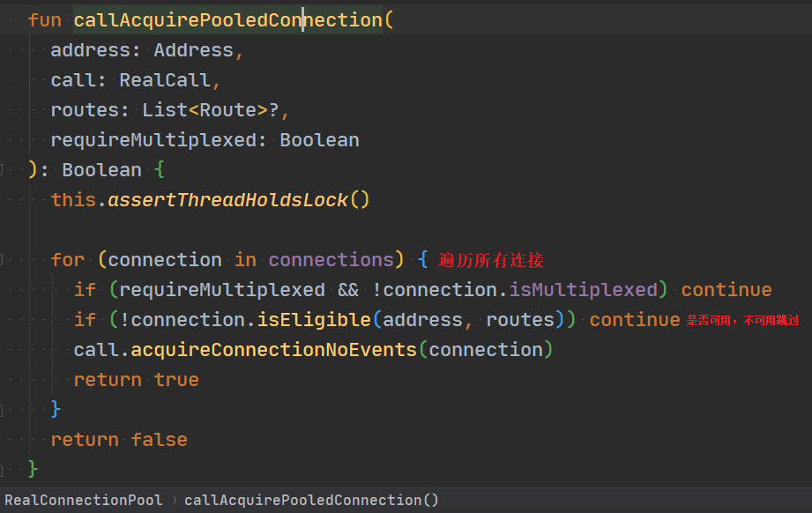
Task: Click the breadcrumb chevron separator
Action: coord(175,501)
